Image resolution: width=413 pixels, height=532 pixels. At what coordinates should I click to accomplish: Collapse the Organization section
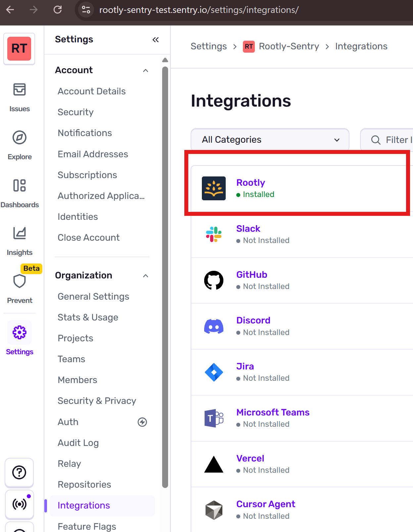point(146,275)
